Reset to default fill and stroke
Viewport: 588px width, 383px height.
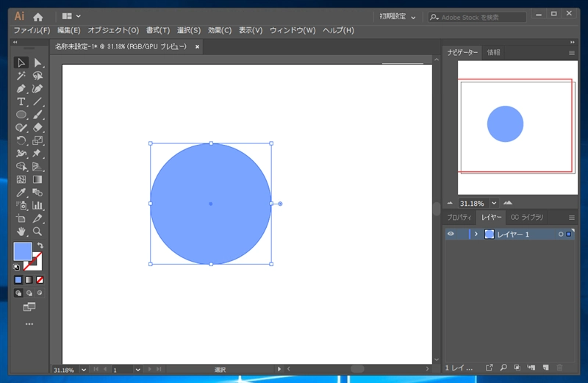click(16, 267)
